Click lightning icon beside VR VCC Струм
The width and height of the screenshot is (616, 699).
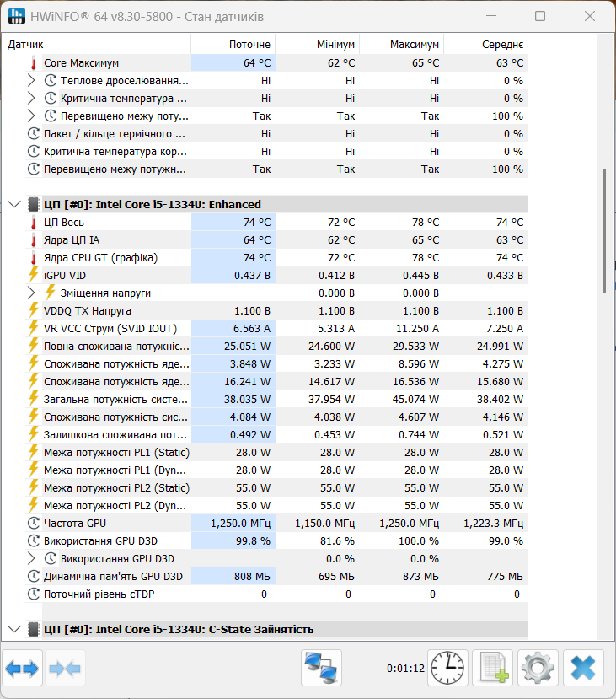[34, 328]
